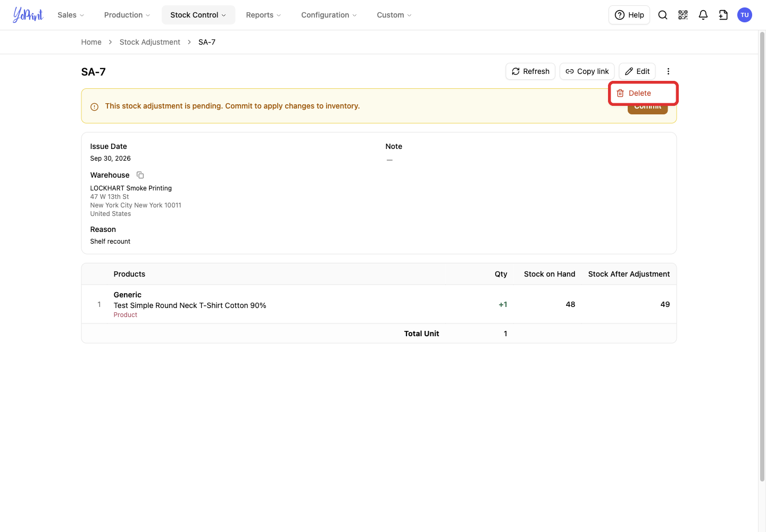The height and width of the screenshot is (532, 766).
Task: Select the pending adjustment warning message
Action: 232,106
